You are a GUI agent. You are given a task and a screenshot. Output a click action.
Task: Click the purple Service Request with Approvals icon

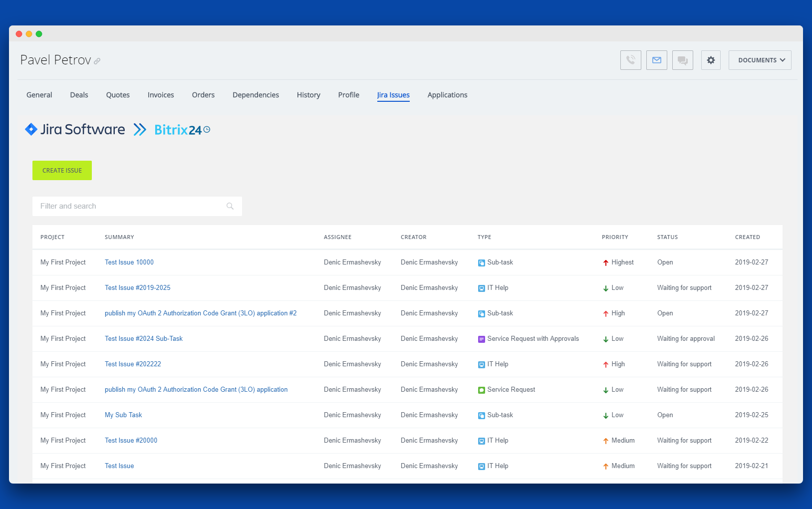(x=481, y=339)
